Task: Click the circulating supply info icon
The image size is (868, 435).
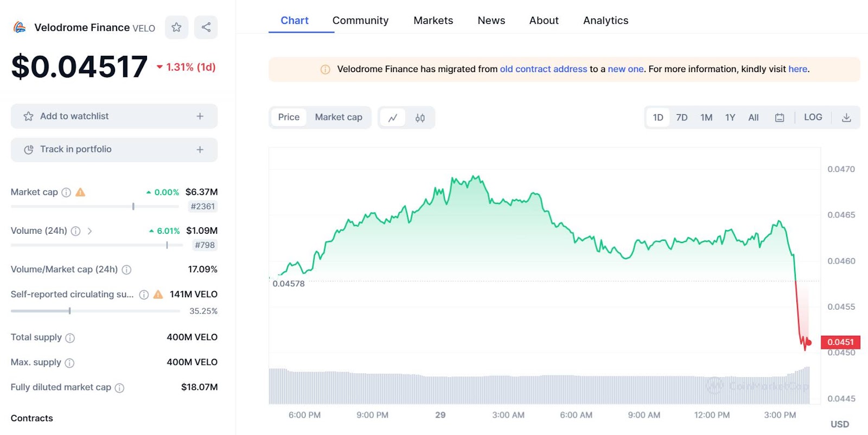Action: tap(144, 295)
